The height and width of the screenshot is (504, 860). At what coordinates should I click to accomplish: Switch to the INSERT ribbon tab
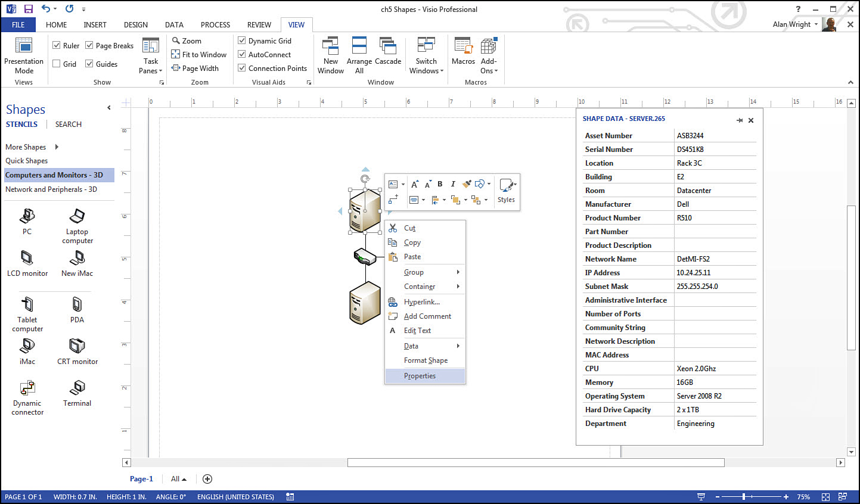coord(95,24)
